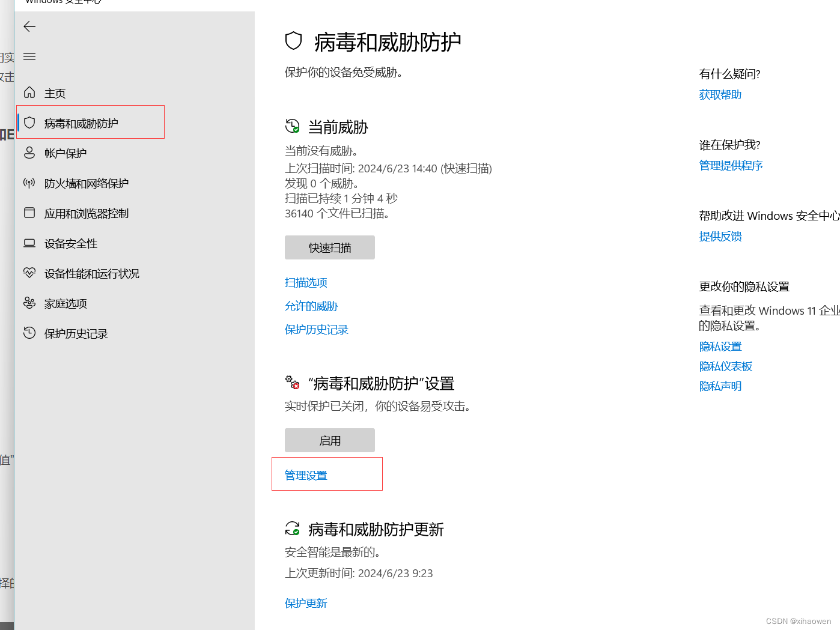Screen dimensions: 840x630
Task: Open the 隐私设置 link
Action: click(x=720, y=347)
